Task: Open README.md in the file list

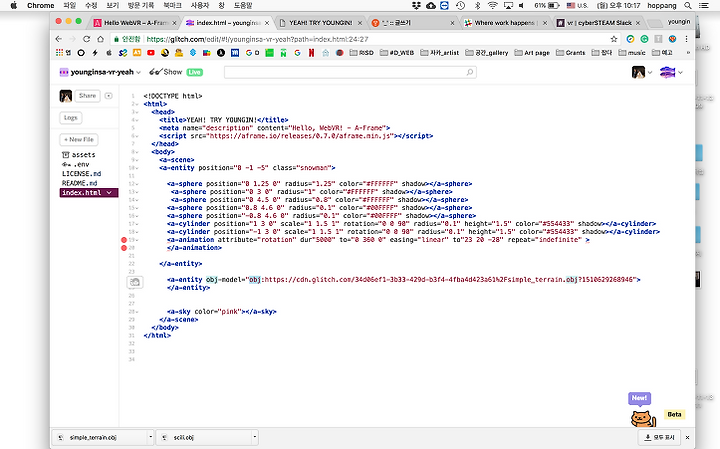Action: tap(79, 183)
